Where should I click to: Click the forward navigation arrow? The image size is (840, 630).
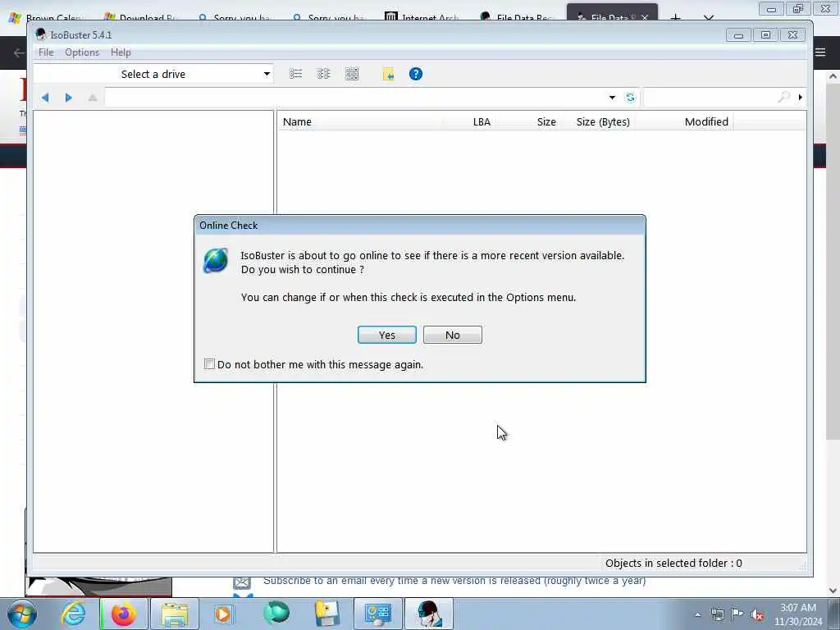pyautogui.click(x=69, y=98)
